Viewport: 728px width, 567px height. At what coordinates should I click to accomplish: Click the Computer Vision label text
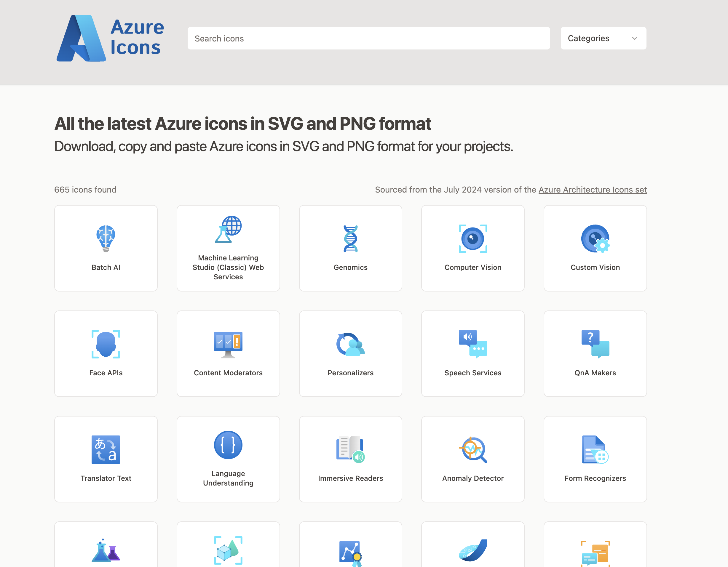point(473,267)
